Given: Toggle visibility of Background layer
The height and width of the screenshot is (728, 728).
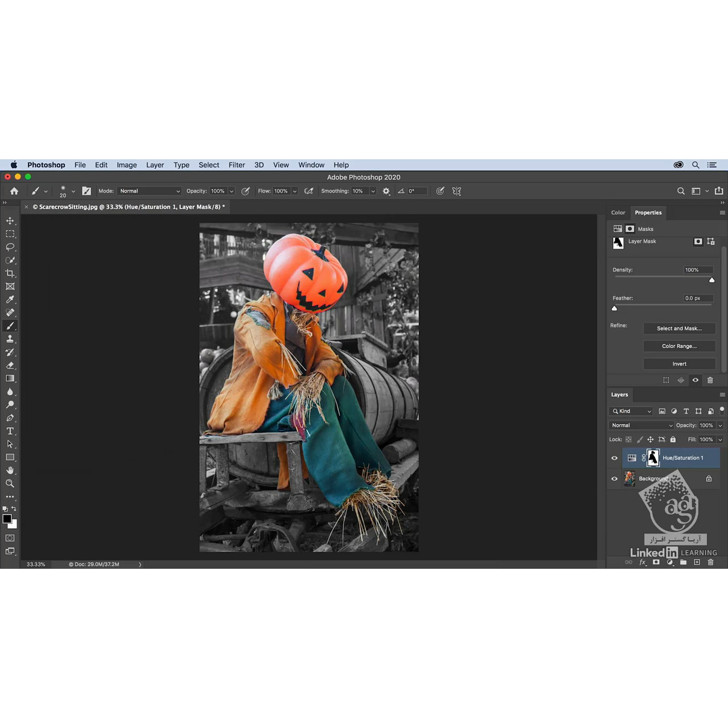Looking at the screenshot, I should [614, 479].
